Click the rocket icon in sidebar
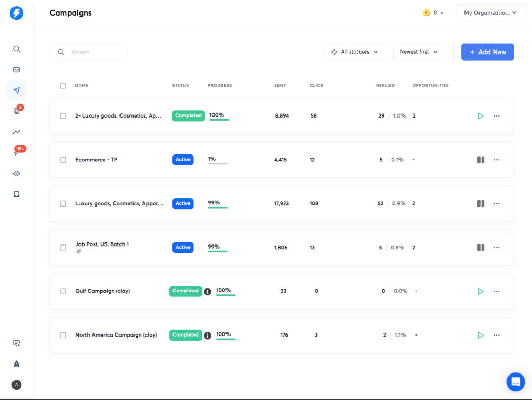Viewport: 532px width, 400px height. [16, 364]
